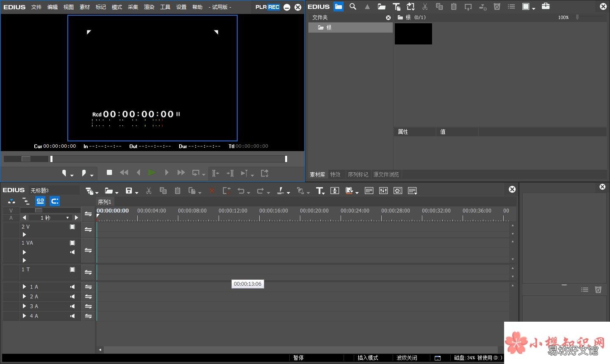Click the Fast Forward button in player

181,173
